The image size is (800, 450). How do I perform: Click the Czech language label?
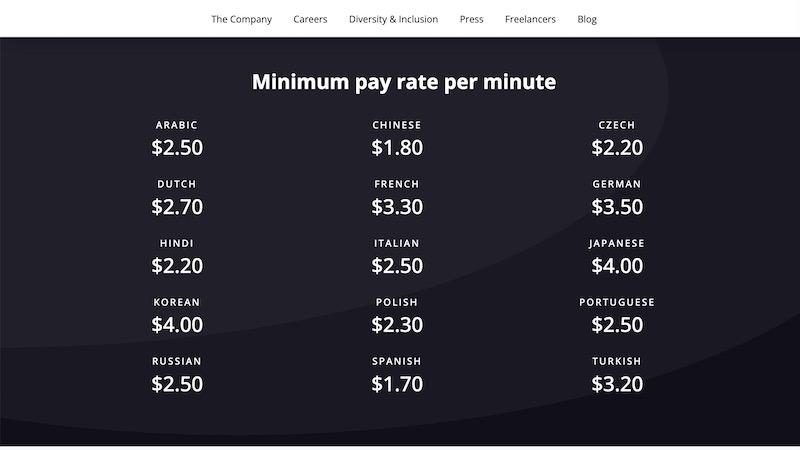pos(617,125)
